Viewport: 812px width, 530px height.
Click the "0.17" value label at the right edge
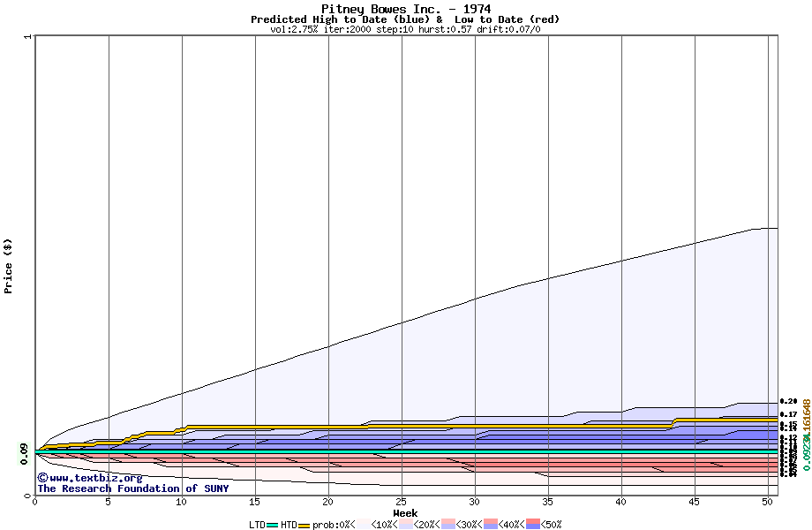(x=788, y=414)
